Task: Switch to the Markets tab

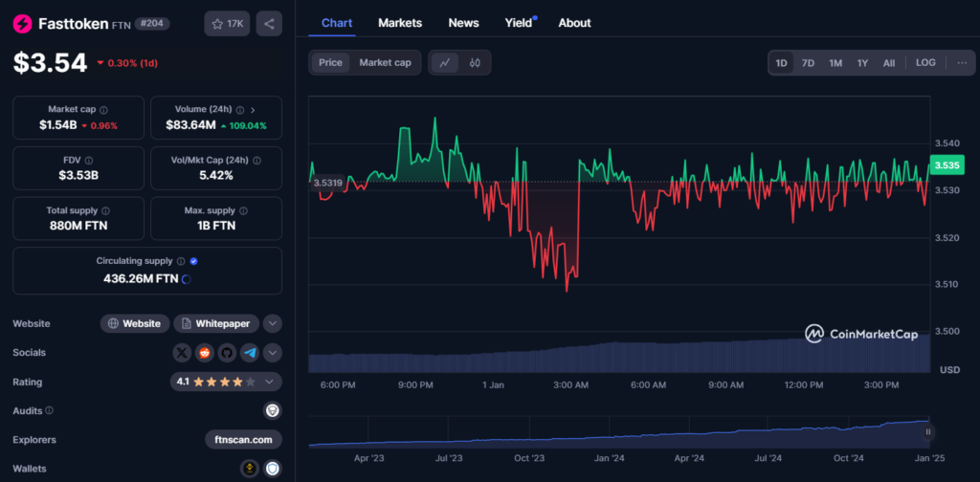Action: point(399,22)
